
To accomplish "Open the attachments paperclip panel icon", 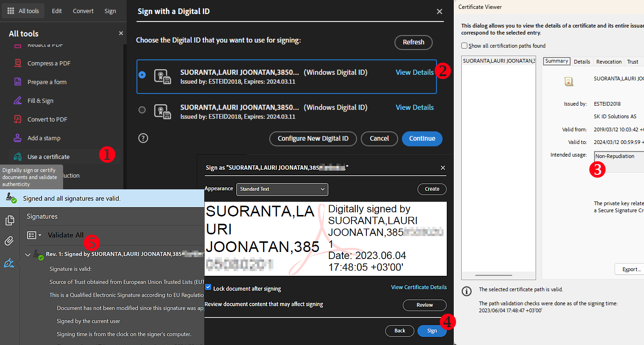I will tap(9, 242).
